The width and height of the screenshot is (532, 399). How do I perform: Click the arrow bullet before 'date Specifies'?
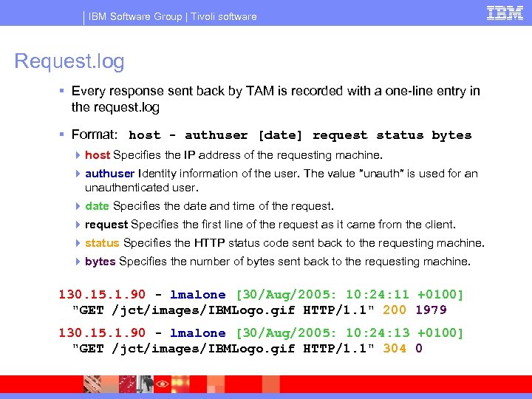[x=78, y=206]
